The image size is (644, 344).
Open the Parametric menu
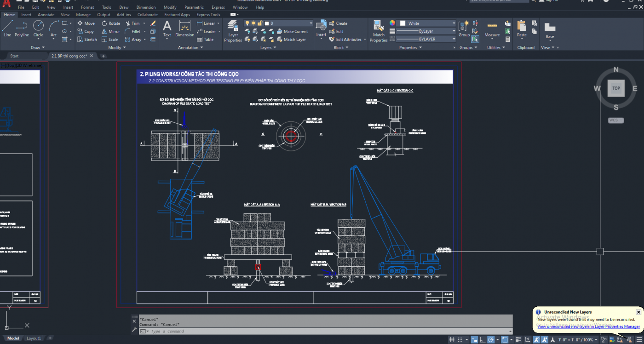[x=194, y=7]
